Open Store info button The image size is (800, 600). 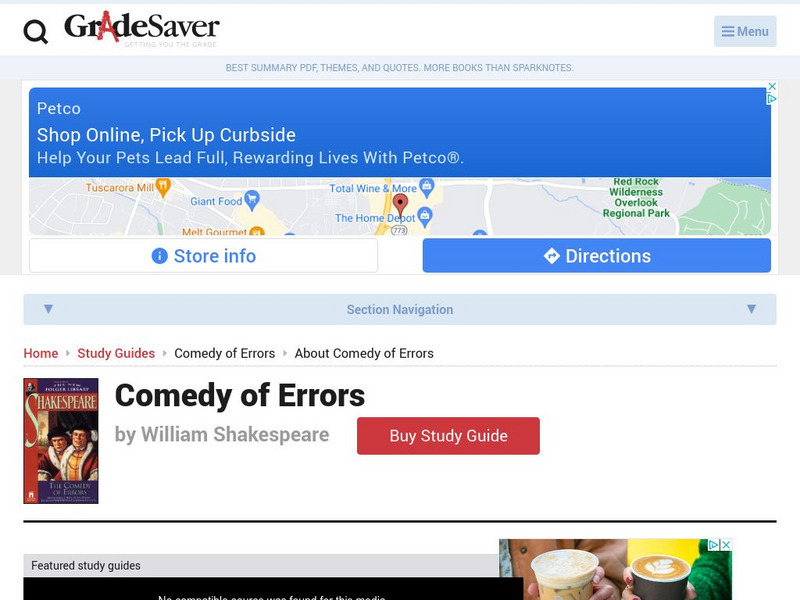204,256
